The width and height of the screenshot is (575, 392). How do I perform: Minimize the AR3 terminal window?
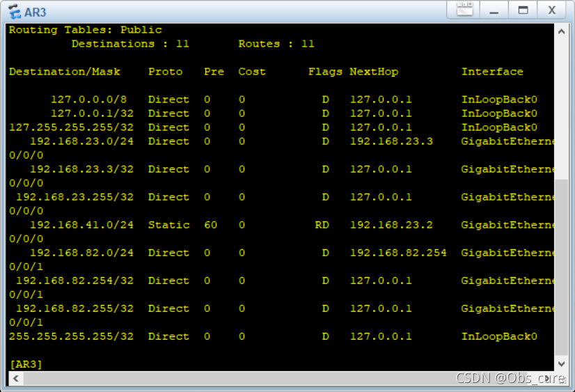click(x=494, y=10)
